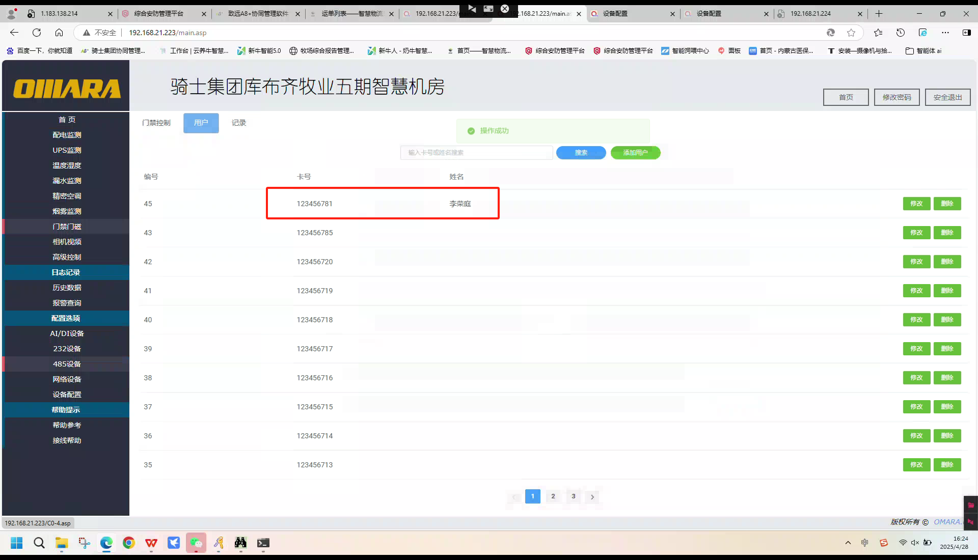
Task: Open the 门禁控制 tab
Action: pos(156,123)
